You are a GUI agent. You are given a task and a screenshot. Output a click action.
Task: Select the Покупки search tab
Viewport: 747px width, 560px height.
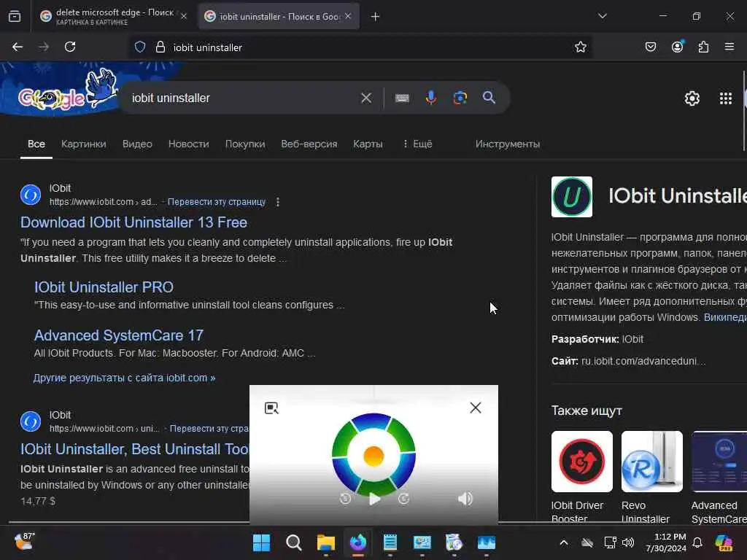245,144
